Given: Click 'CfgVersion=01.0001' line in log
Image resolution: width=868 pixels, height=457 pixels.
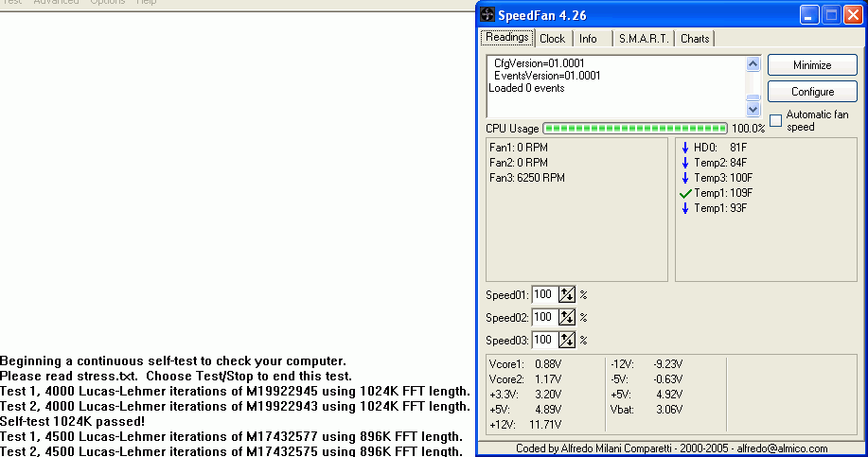Looking at the screenshot, I should pos(539,63).
